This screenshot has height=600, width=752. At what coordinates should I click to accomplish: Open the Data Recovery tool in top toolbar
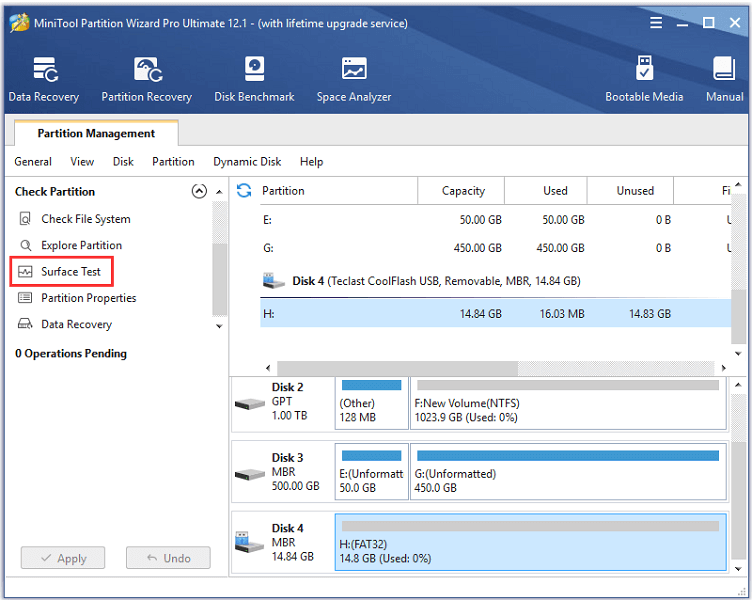44,79
